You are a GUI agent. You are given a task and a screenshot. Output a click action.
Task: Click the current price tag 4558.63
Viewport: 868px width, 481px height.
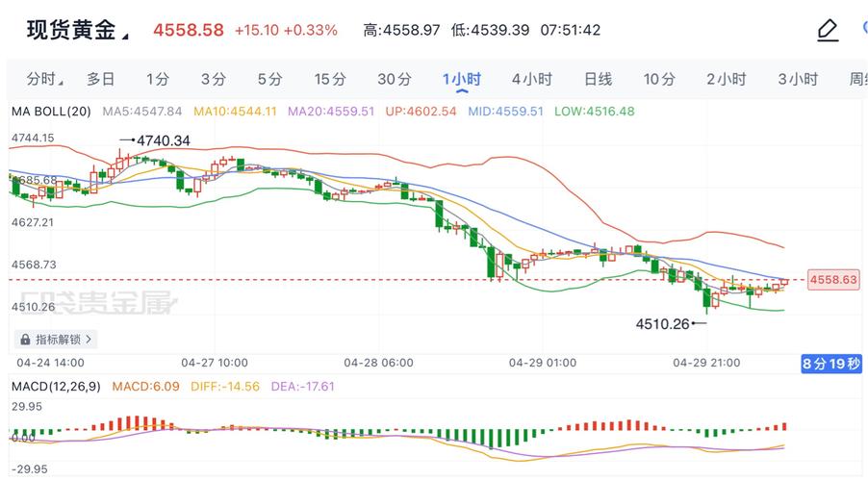pos(832,280)
